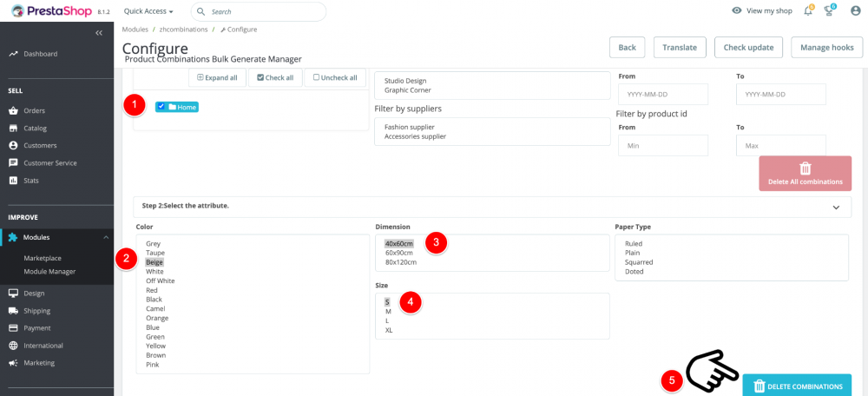Open the user profile avatar icon
The image size is (868, 396).
(856, 10)
